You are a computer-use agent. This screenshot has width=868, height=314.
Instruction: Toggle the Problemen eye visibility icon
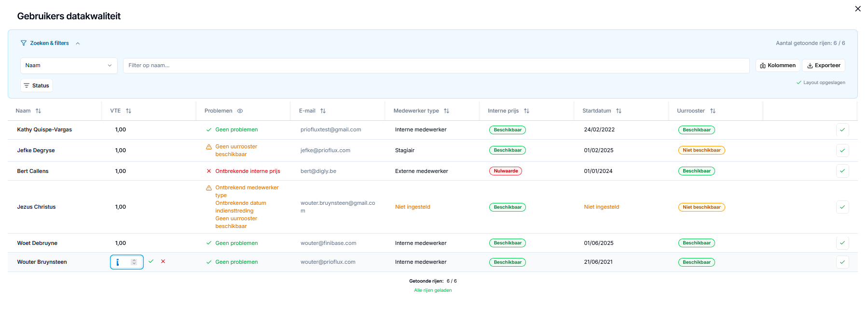(240, 111)
